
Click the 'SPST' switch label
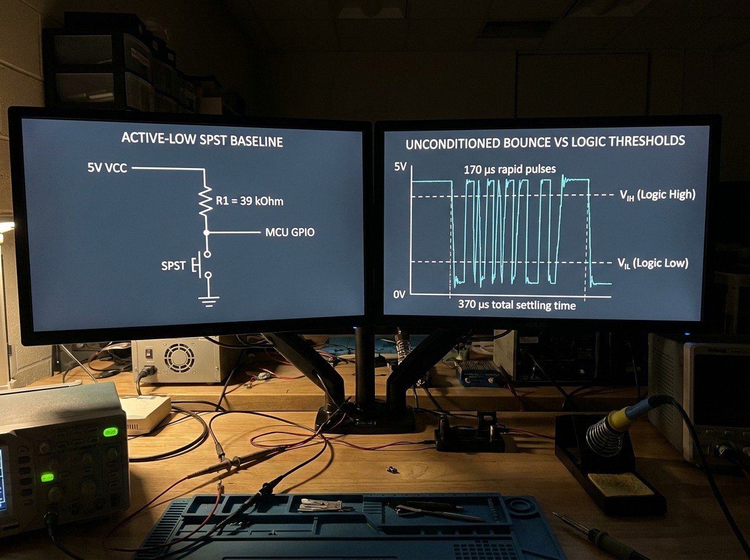(173, 266)
